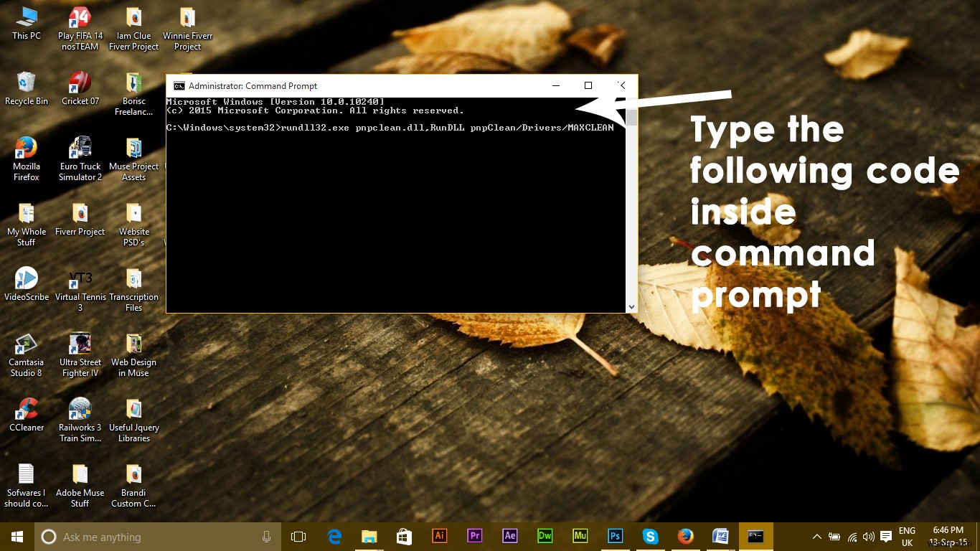Select the Euro Truck Simulator 2 shortcut
The image size is (980, 551).
point(80,159)
